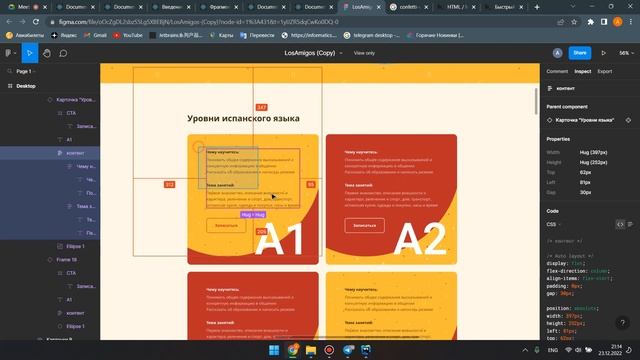Open the taskbar clock and date
The height and width of the screenshot is (360, 640).
(x=610, y=350)
